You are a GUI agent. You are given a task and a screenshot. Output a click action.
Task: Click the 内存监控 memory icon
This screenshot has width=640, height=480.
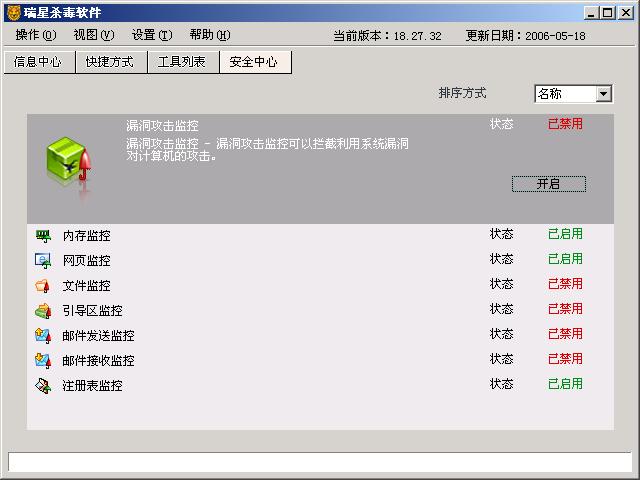coord(43,236)
